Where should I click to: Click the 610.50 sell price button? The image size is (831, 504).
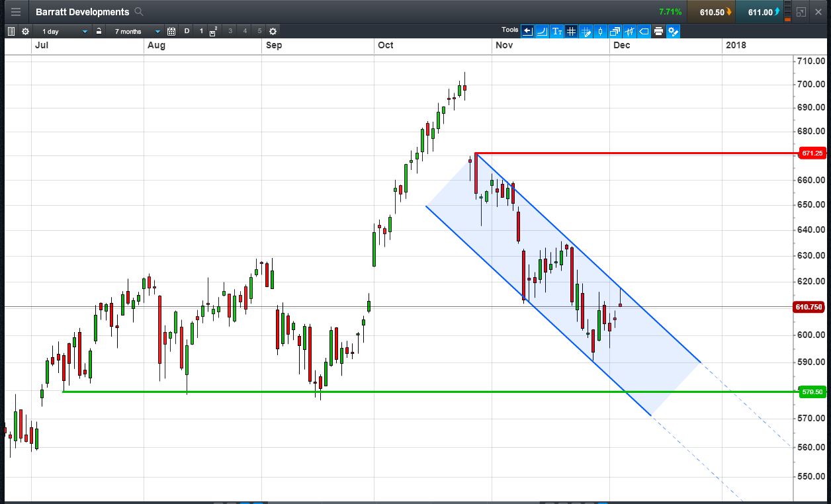coord(711,12)
